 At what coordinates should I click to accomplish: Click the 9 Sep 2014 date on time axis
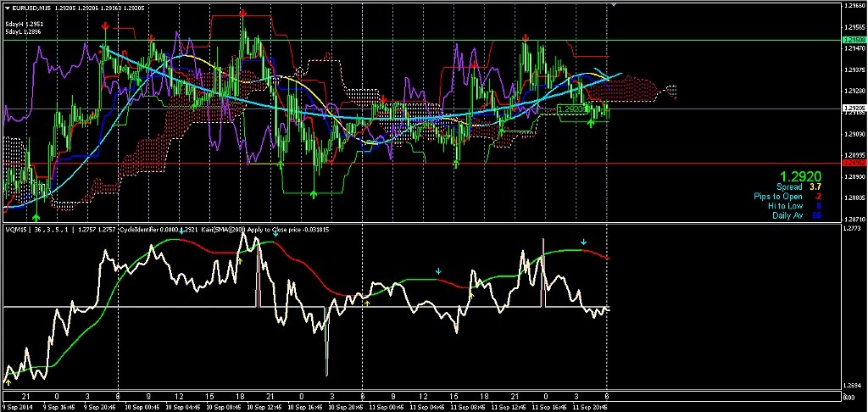pos(17,407)
